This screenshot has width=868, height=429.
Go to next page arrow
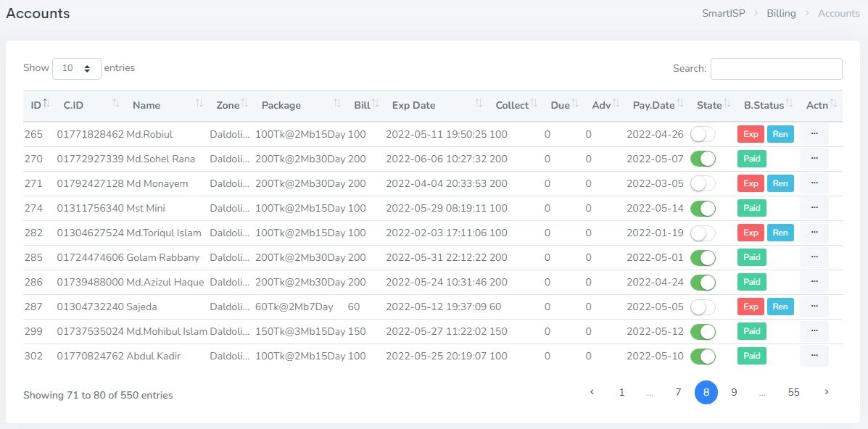click(x=826, y=392)
